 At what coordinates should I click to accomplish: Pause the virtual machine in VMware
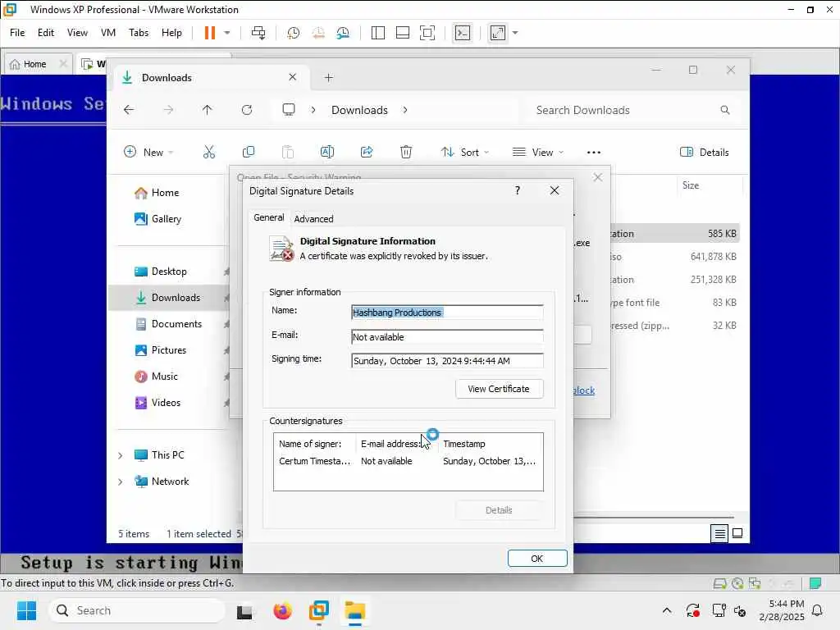pyautogui.click(x=209, y=33)
